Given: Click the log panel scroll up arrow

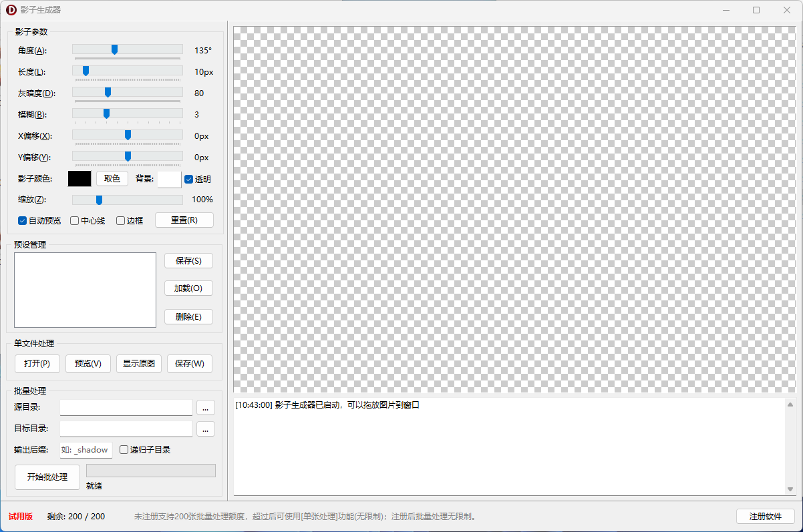Looking at the screenshot, I should click(791, 405).
